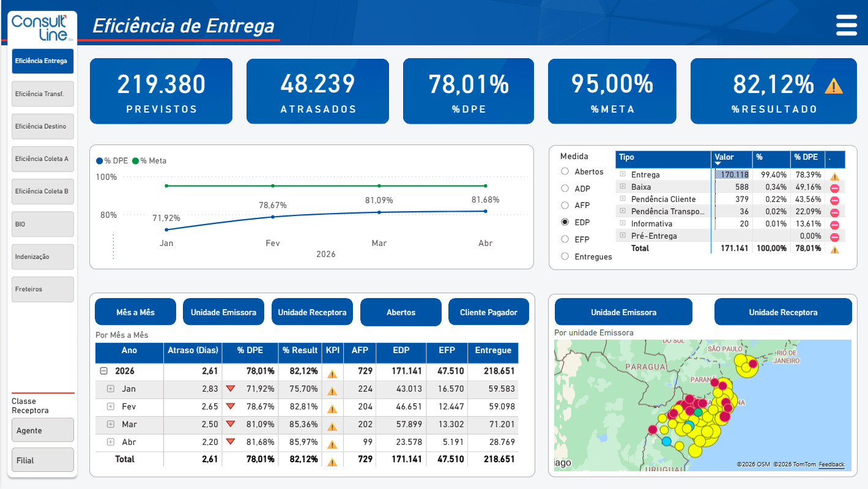The image size is (868, 489).
Task: Click red down arrow in Jan row
Action: click(231, 388)
